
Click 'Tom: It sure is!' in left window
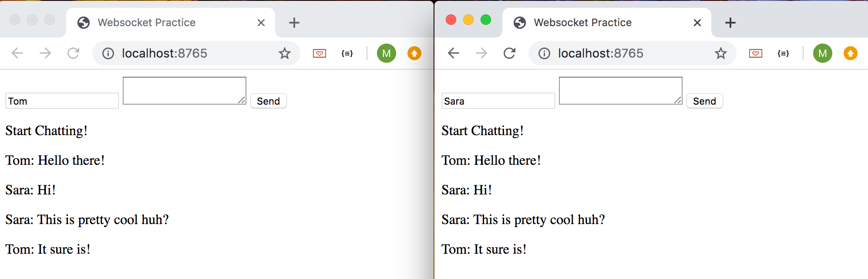click(48, 249)
